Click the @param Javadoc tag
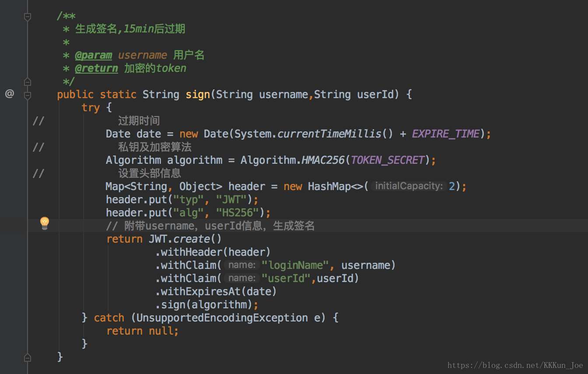This screenshot has width=588, height=374. (x=93, y=55)
